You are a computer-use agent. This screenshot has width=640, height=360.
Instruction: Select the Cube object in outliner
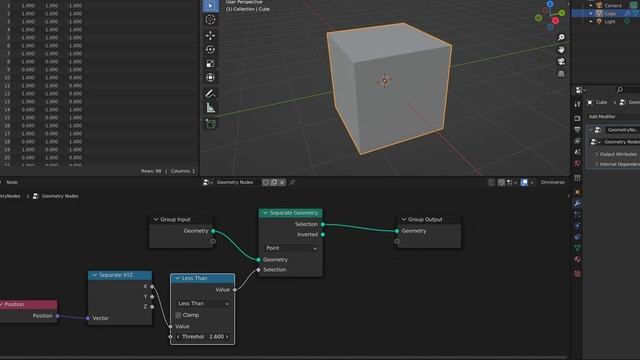[610, 13]
